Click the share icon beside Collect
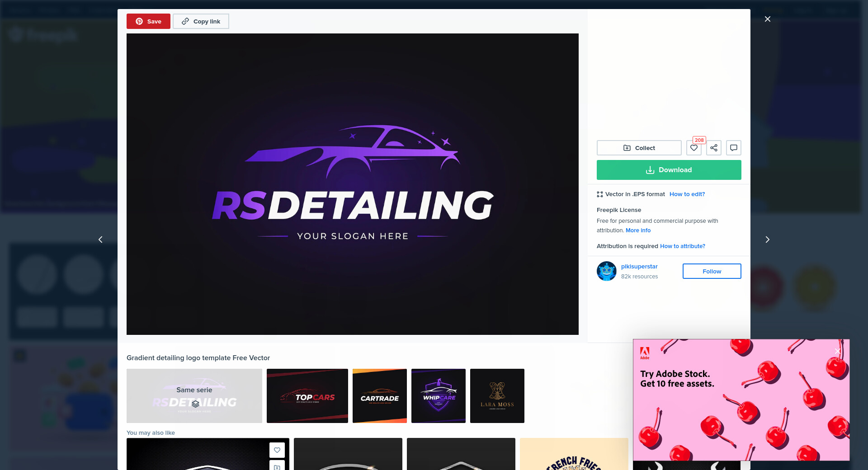 tap(714, 148)
